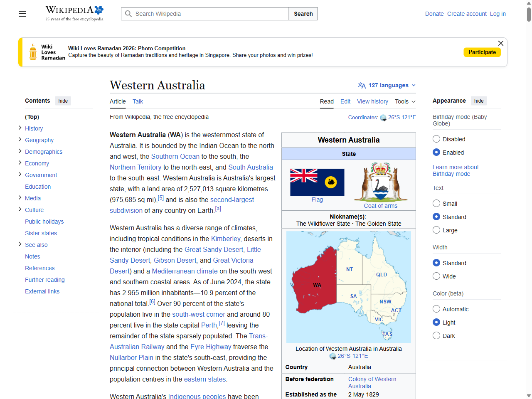Click the Wikipedia logo
The height and width of the screenshot is (399, 532).
pos(74,10)
